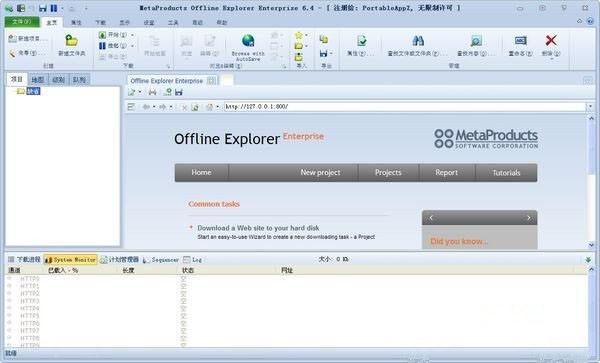This screenshot has width=600, height=363.
Task: Click blue pause icon in quick access bar
Action: (x=54, y=8)
